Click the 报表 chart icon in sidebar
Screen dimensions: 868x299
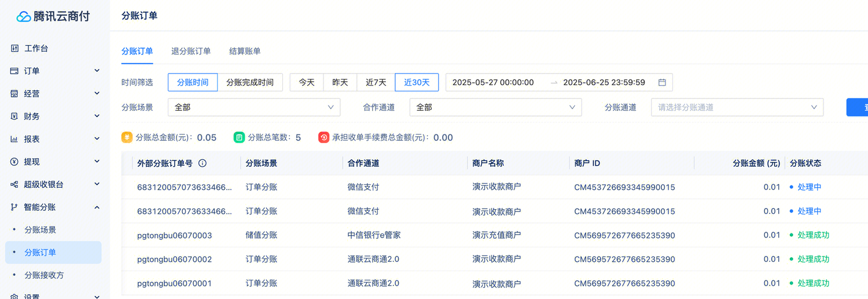tap(15, 139)
